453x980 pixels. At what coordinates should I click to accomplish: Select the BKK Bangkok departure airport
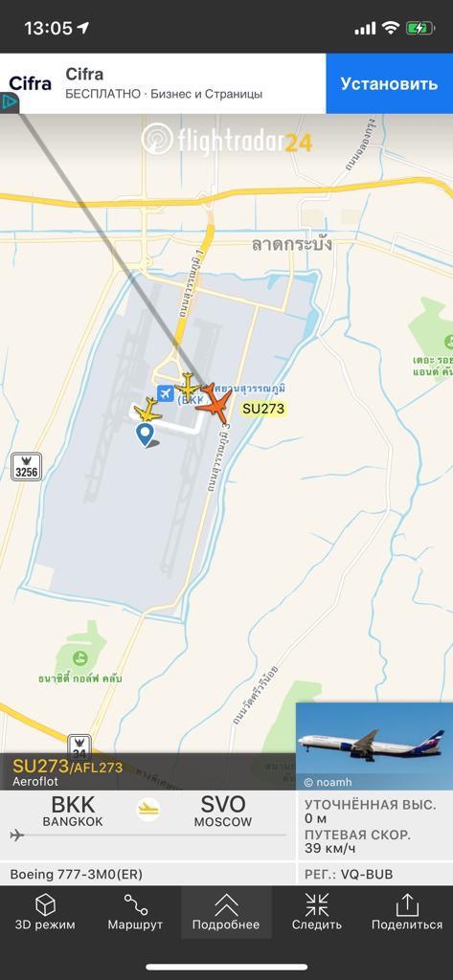click(x=73, y=812)
